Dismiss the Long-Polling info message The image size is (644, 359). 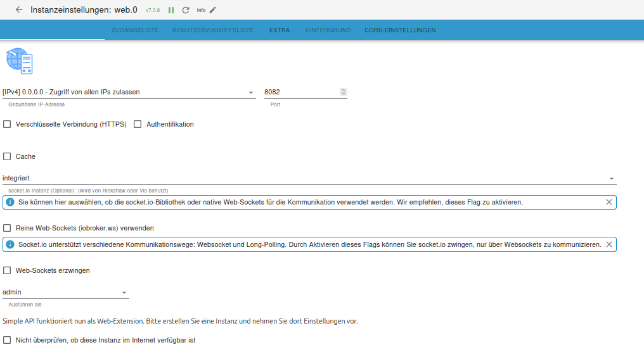point(609,244)
